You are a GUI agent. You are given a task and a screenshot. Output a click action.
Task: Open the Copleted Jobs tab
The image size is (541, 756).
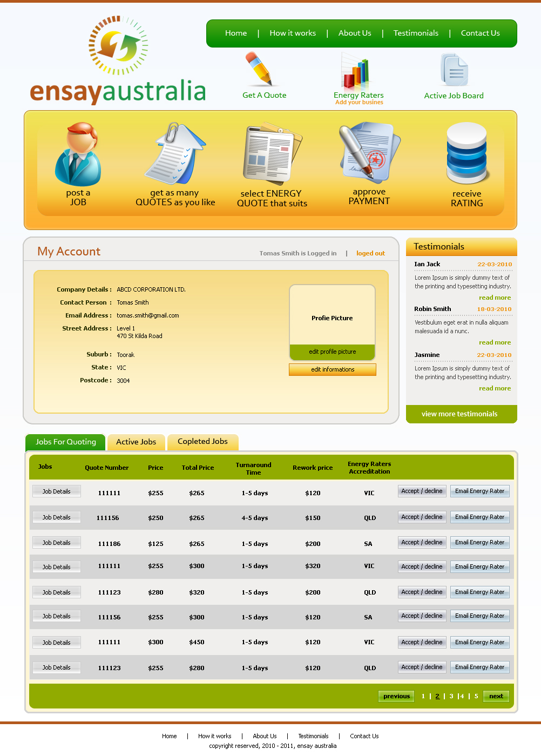pos(202,442)
